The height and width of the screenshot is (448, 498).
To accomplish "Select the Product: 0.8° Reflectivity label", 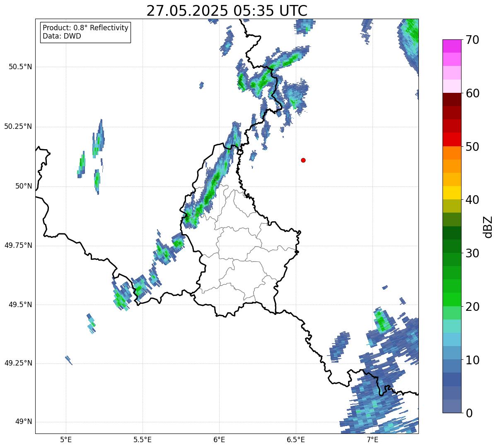I will (x=86, y=28).
